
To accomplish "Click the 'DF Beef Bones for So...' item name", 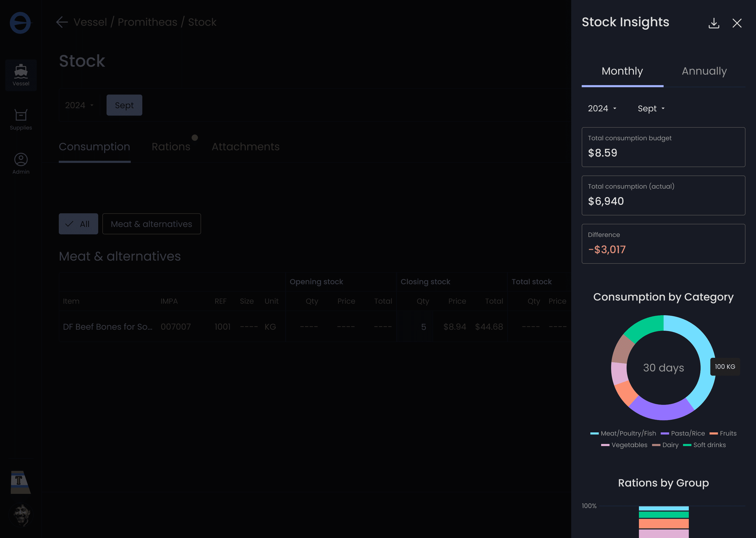I will pyautogui.click(x=108, y=327).
